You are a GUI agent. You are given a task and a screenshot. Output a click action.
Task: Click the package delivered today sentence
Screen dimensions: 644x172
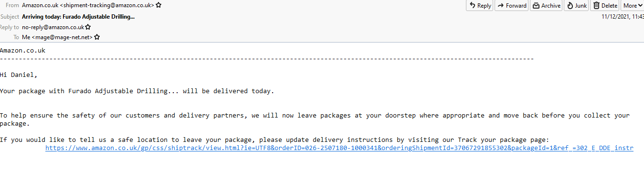(x=137, y=91)
